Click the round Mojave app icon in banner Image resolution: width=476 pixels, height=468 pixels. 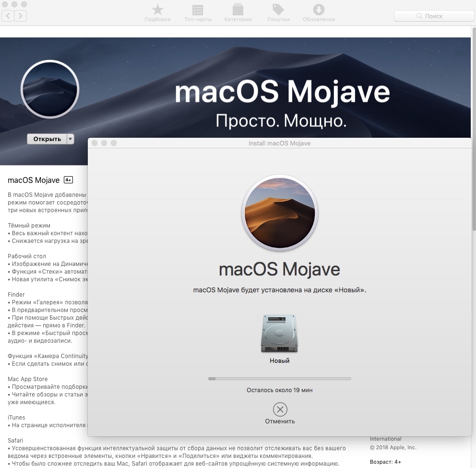(50, 89)
